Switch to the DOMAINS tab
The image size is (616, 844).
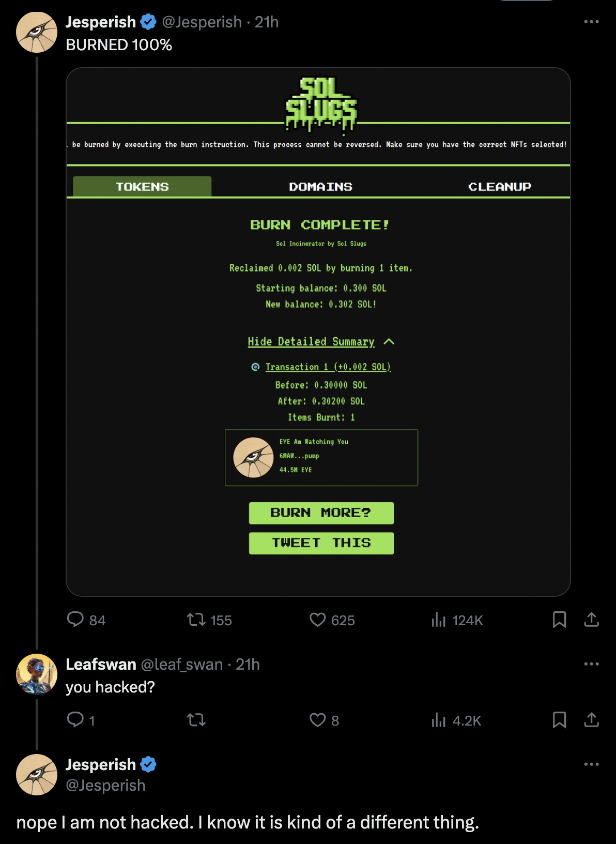320,187
